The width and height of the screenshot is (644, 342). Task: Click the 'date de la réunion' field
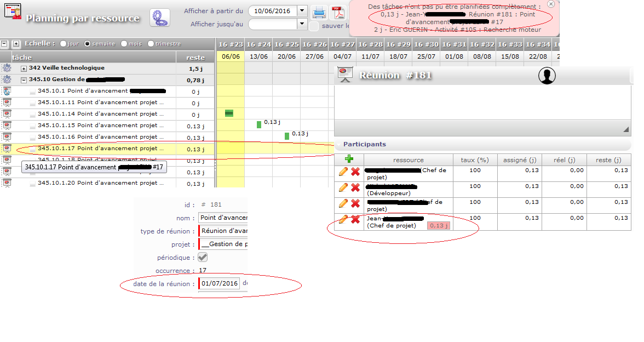point(220,283)
